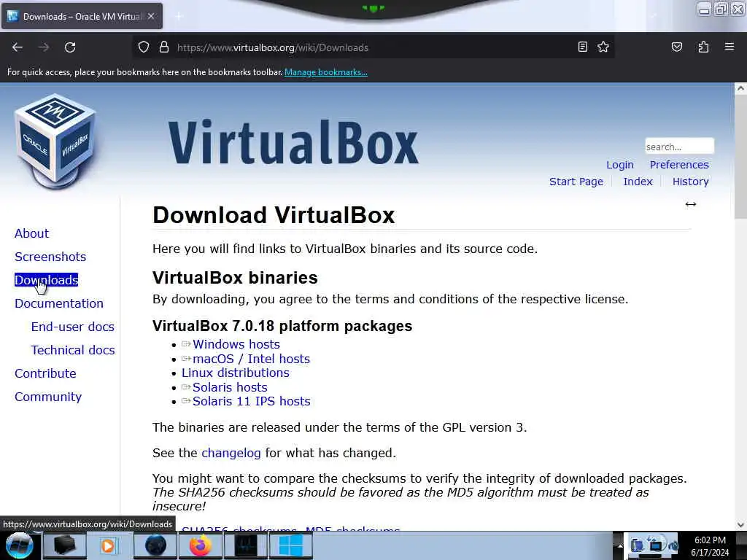Toggle page width with the double-arrow icon
The width and height of the screenshot is (747, 560).
pos(691,204)
